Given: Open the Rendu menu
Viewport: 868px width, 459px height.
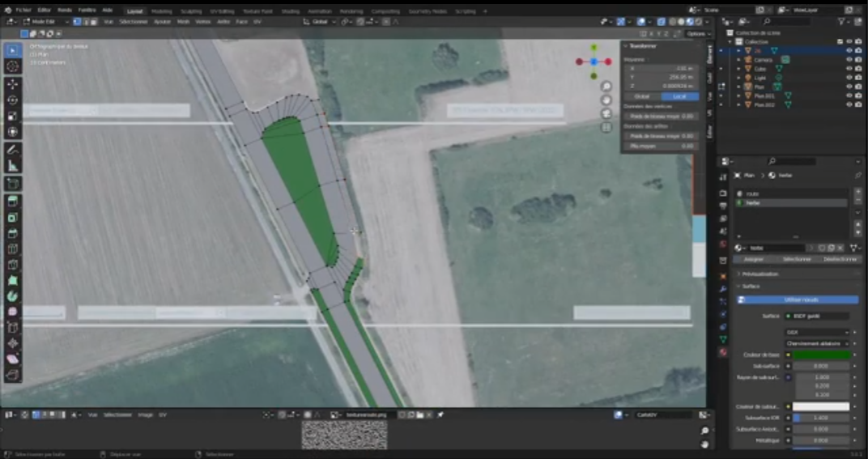Looking at the screenshot, I should (x=65, y=10).
